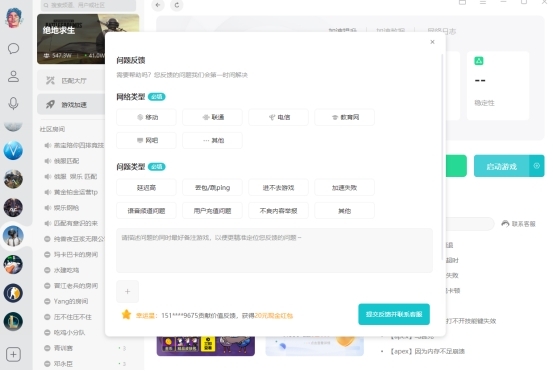Select 教育网 network type
553x371 pixels.
tap(345, 117)
